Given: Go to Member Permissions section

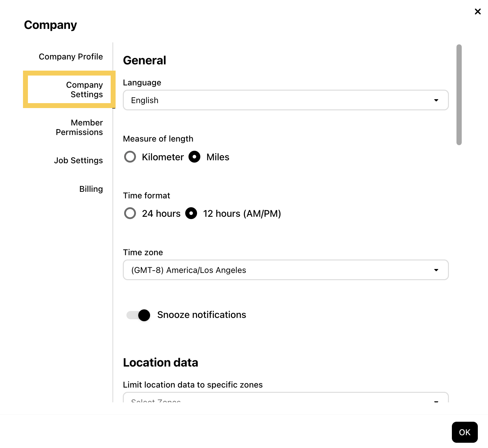Looking at the screenshot, I should [x=79, y=127].
